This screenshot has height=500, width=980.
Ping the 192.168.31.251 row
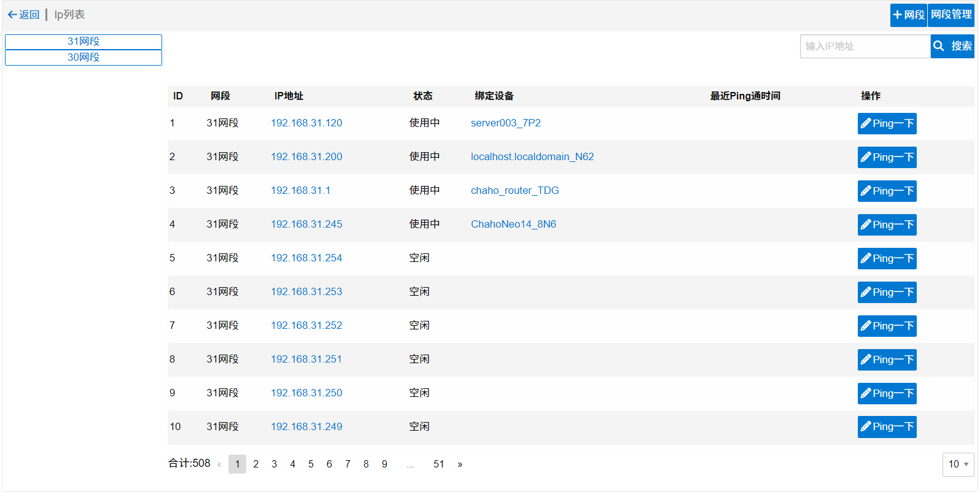click(887, 360)
